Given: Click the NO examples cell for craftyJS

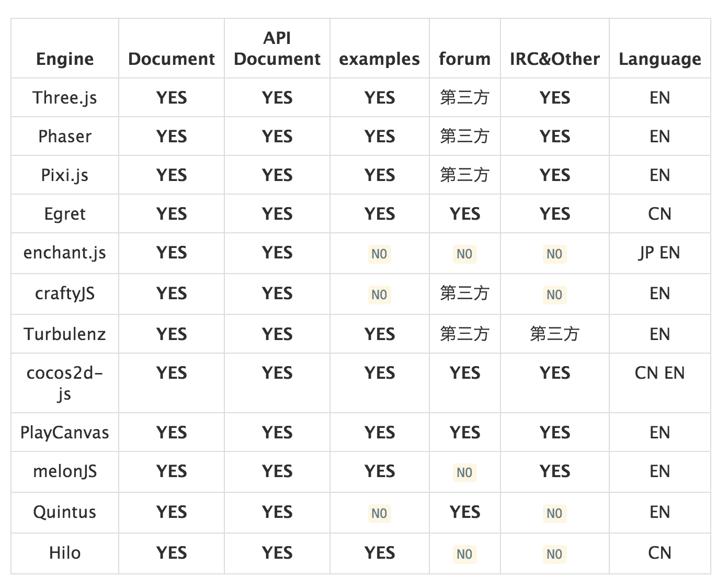Looking at the screenshot, I should click(x=379, y=295).
